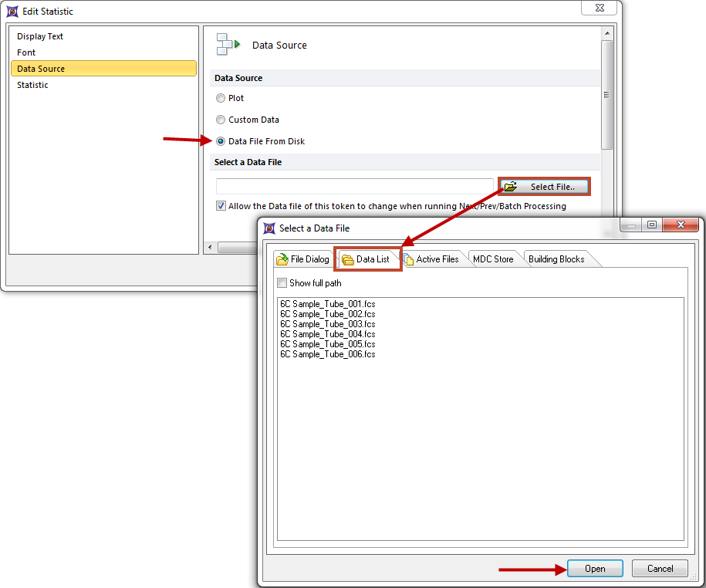Click the Select a Data File window icon
The width and height of the screenshot is (706, 588).
tap(269, 228)
